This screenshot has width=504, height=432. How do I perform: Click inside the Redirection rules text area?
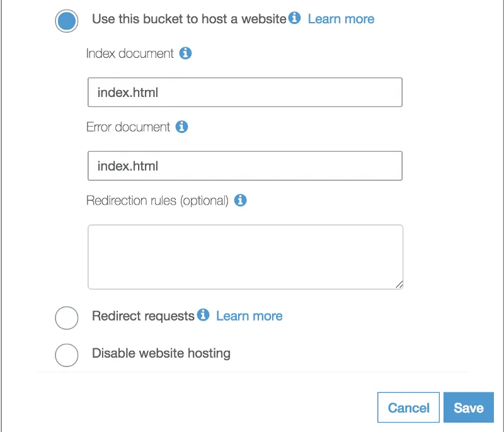tap(244, 257)
